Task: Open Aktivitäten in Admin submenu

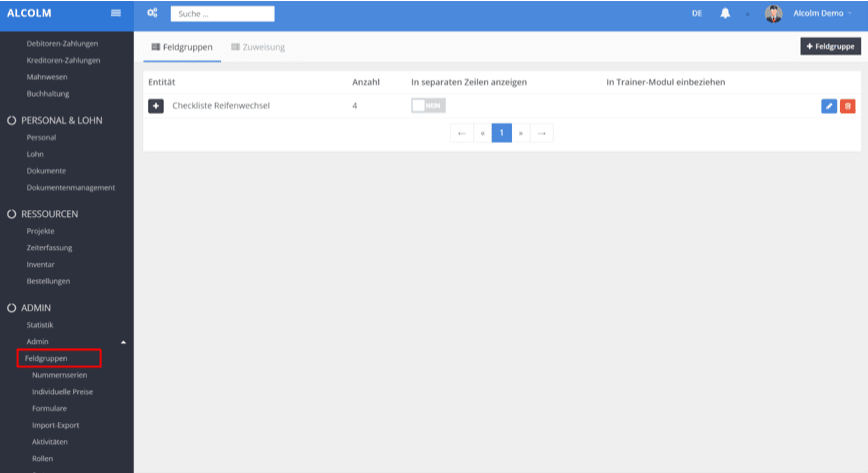Action: (x=50, y=441)
